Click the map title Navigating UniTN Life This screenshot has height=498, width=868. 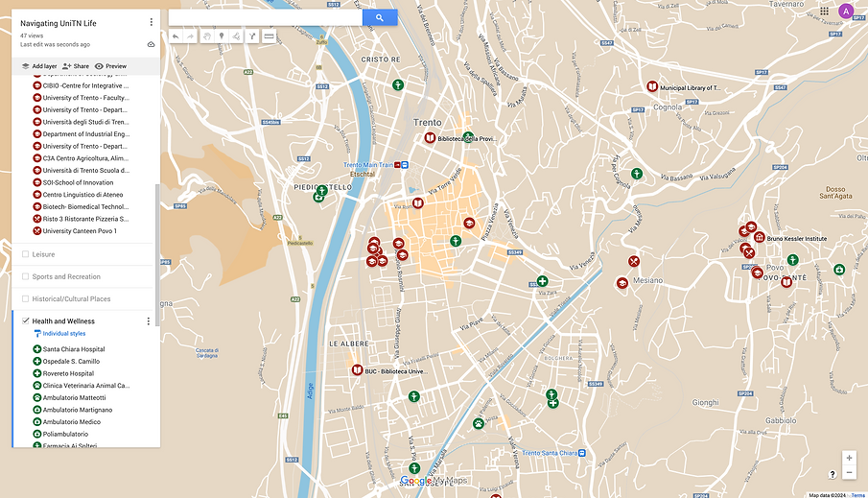(x=59, y=23)
